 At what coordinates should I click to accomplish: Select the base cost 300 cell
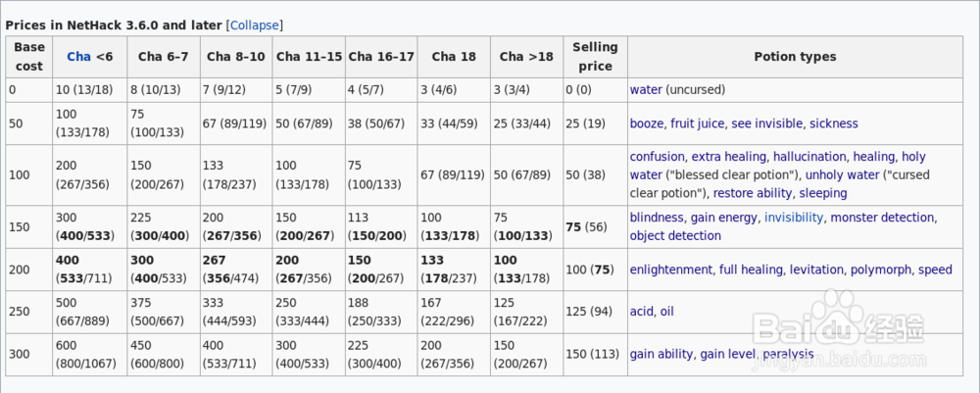[28, 354]
